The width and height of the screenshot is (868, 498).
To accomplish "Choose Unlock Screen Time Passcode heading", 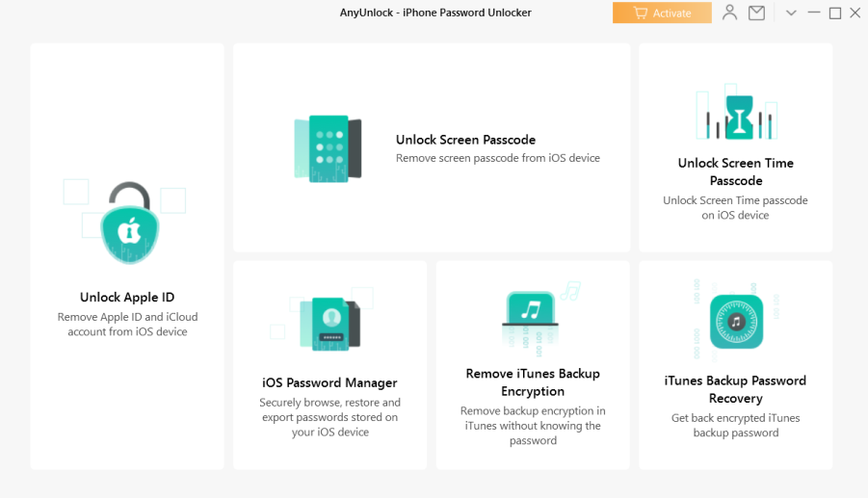I will tap(736, 171).
